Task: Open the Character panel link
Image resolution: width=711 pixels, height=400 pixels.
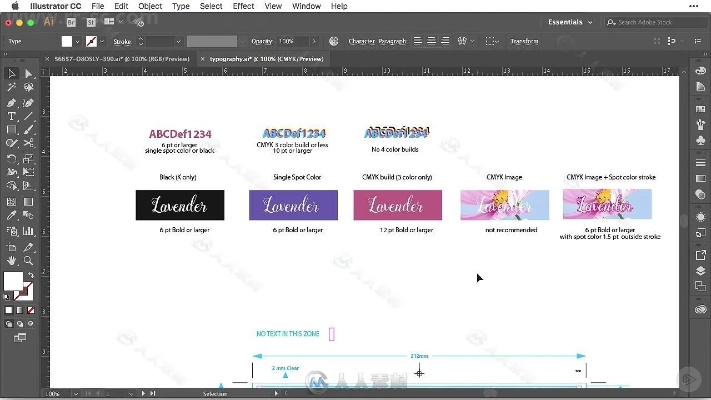Action: tap(361, 42)
